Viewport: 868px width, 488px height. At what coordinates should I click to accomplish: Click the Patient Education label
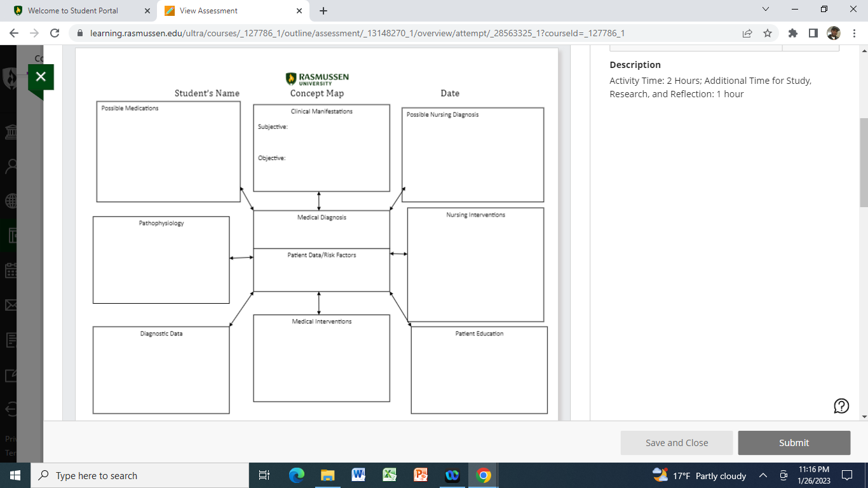479,333
